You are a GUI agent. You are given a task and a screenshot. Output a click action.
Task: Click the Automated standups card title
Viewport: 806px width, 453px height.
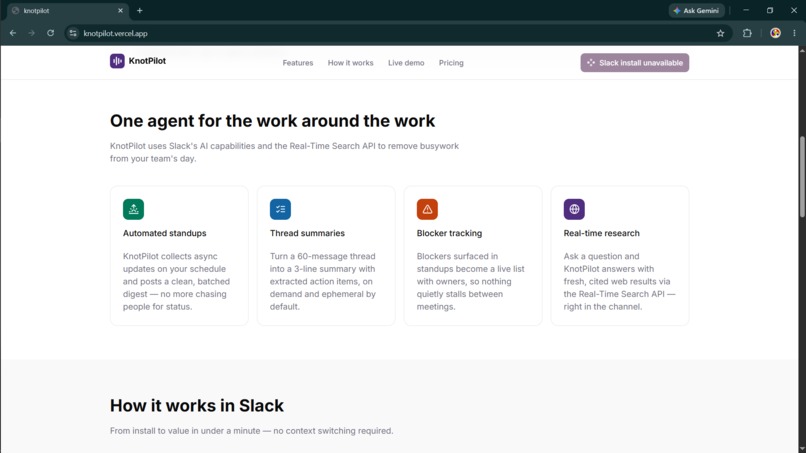point(164,233)
